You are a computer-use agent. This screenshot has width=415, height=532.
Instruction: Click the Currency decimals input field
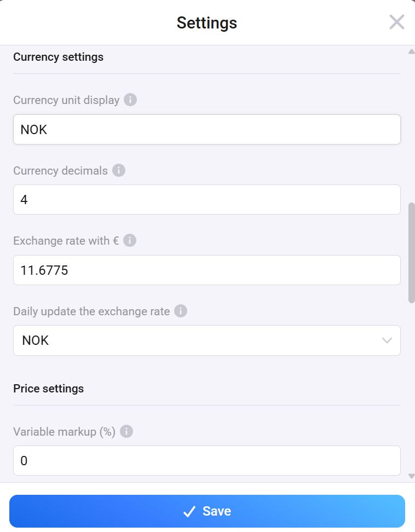[x=206, y=200]
